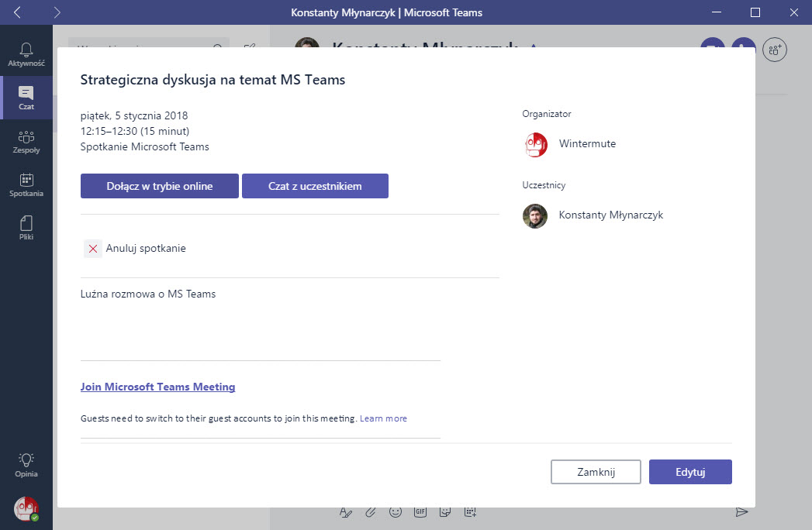Click the Anuluj spotkanie label
Image resolution: width=812 pixels, height=530 pixels.
coord(146,249)
